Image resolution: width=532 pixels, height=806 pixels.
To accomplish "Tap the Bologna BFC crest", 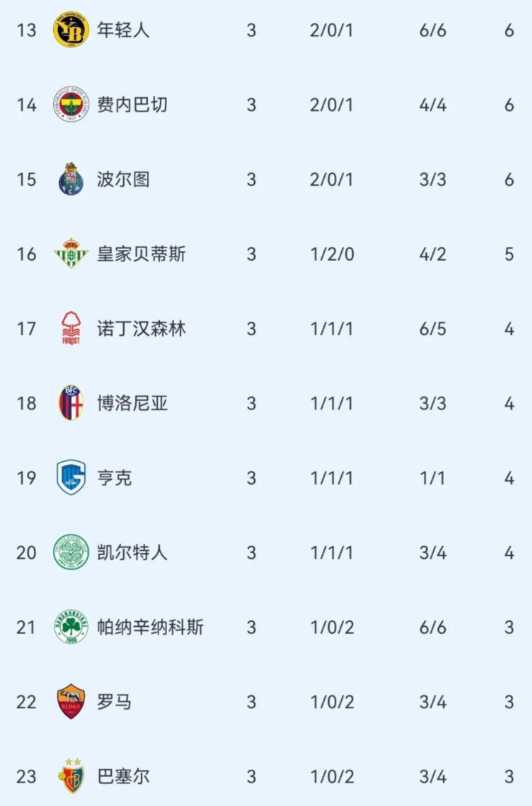I will pos(71,403).
